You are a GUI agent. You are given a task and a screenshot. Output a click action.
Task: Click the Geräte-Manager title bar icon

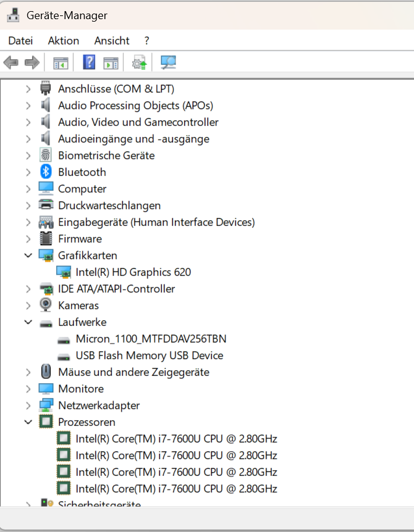pyautogui.click(x=13, y=15)
